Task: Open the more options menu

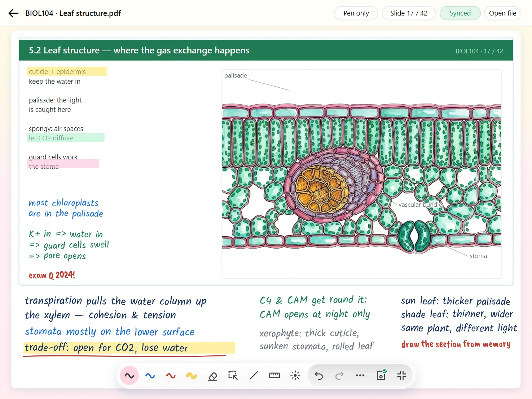Action: click(x=360, y=376)
